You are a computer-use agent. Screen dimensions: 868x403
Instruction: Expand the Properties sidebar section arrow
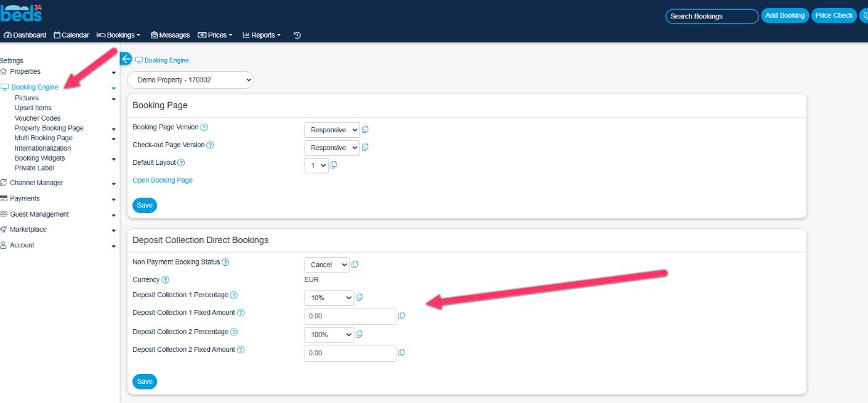pos(114,73)
